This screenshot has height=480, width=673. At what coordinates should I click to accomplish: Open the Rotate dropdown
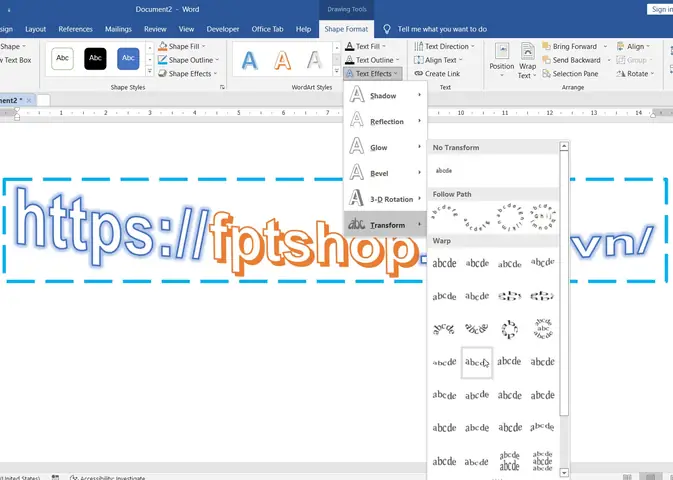(x=635, y=74)
